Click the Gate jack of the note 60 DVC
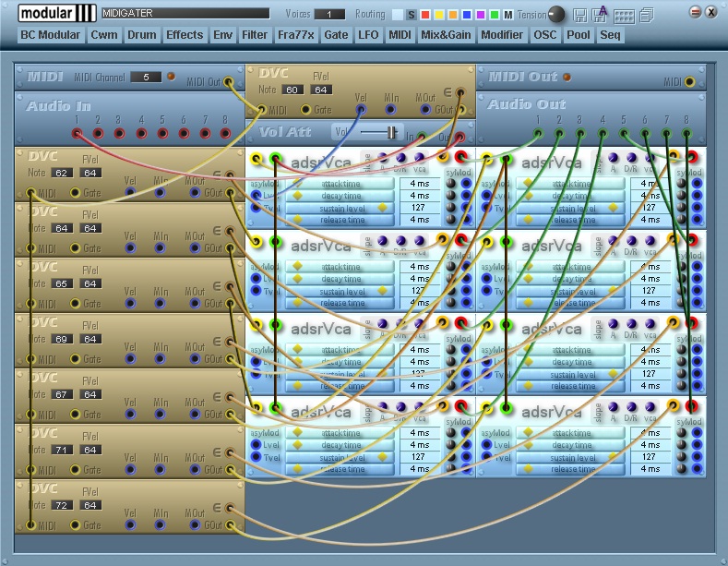 coord(305,110)
